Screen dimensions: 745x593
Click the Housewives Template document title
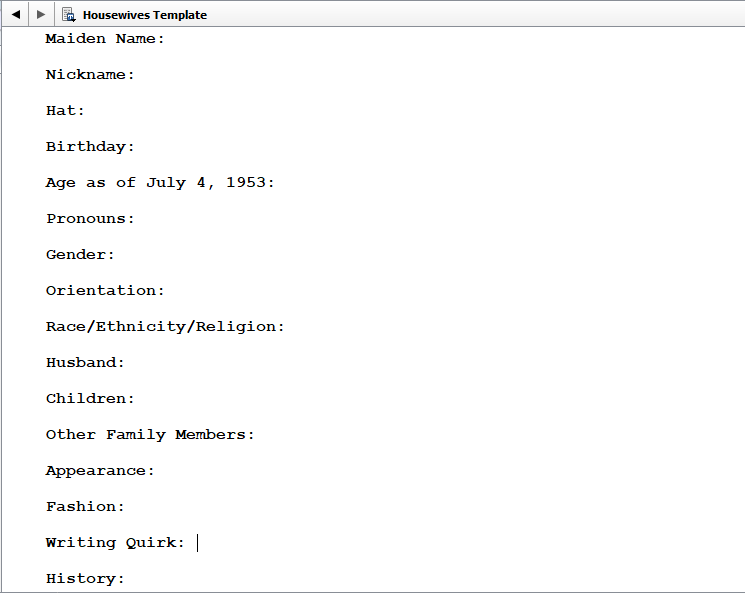pyautogui.click(x=145, y=15)
